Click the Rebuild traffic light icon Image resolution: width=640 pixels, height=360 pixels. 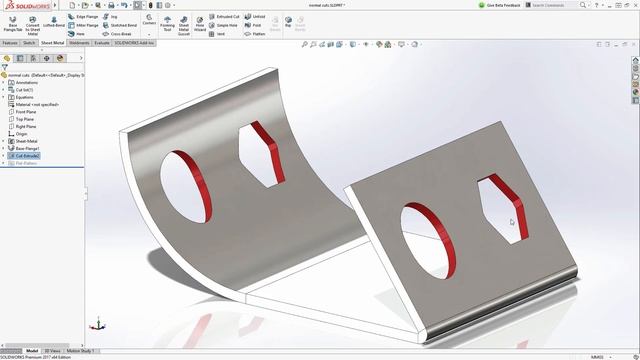pos(150,5)
